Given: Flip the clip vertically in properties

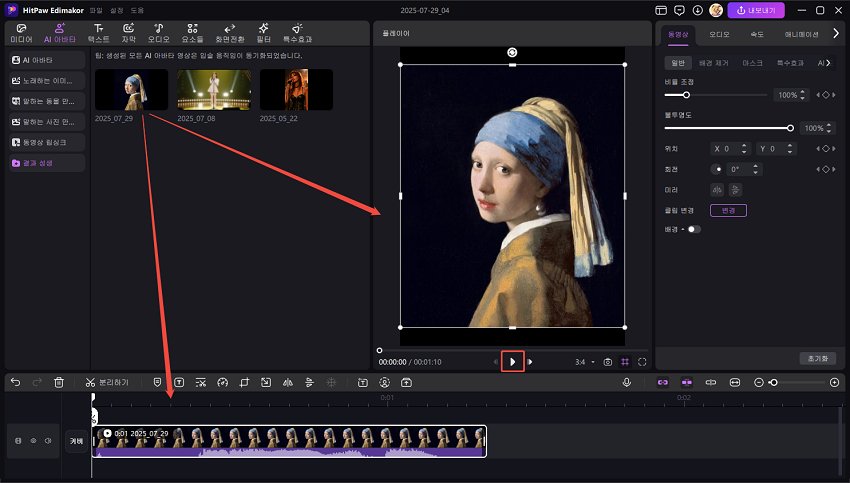Looking at the screenshot, I should point(735,190).
